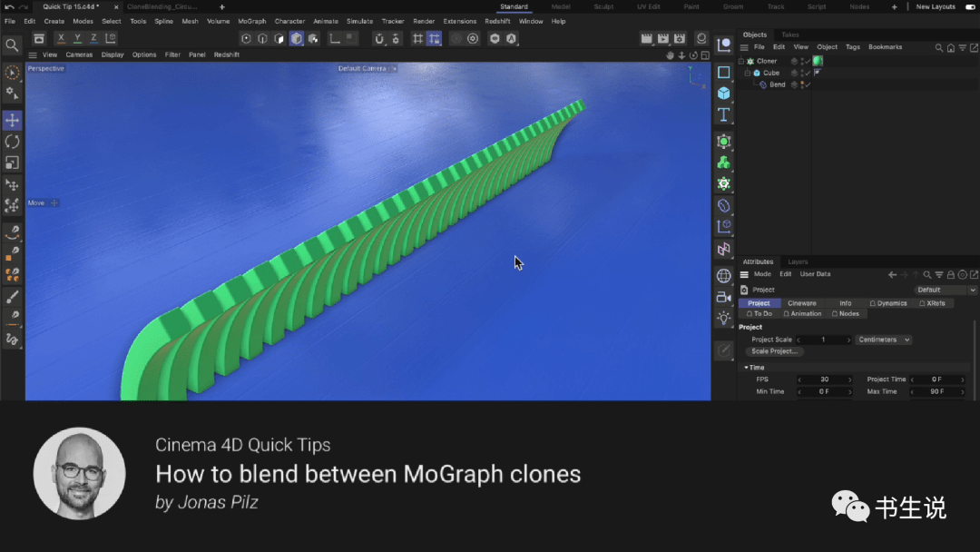This screenshot has height=552, width=980.
Task: Add a new document tab with the plus button next to the document tabs
Action: [222, 7]
